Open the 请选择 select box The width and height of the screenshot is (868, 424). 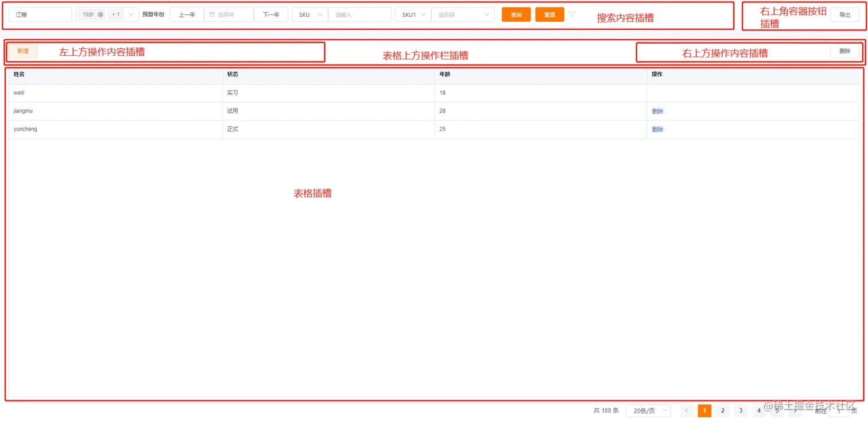(463, 15)
